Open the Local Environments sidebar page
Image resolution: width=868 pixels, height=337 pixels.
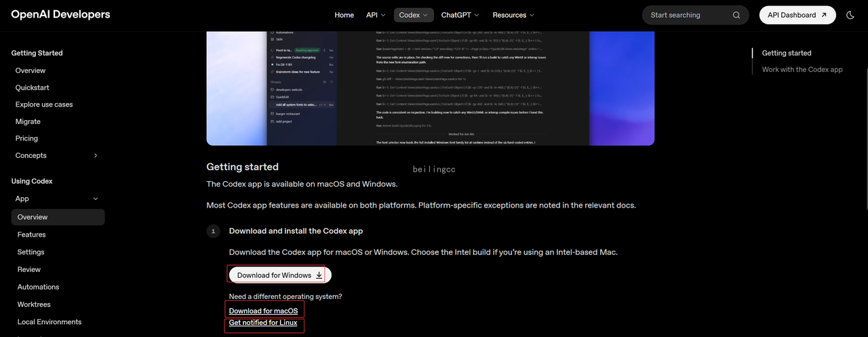pyautogui.click(x=50, y=322)
